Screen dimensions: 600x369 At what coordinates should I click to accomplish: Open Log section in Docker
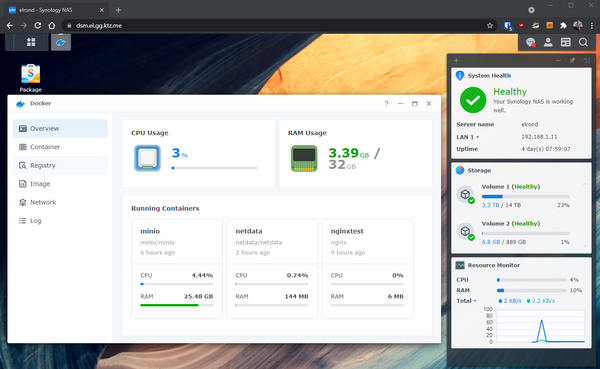click(60, 220)
